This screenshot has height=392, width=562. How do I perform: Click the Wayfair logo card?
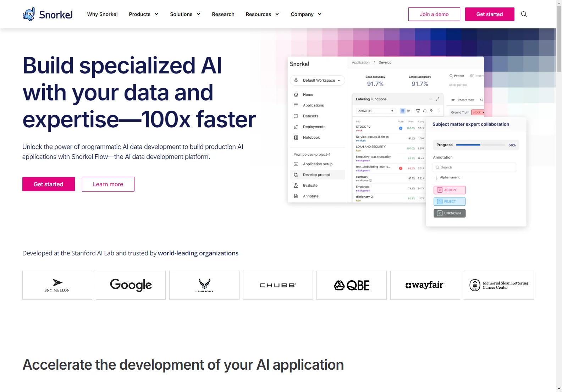tap(425, 285)
